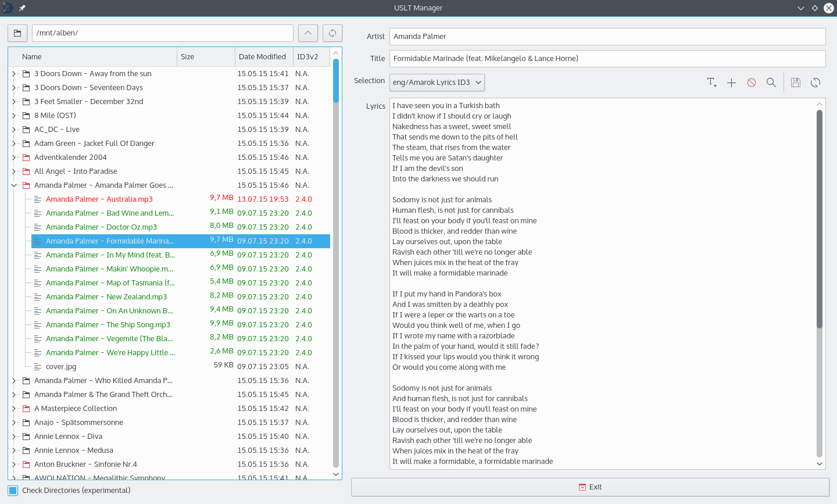Expand the A Masterpiece Collection folder

click(x=14, y=409)
